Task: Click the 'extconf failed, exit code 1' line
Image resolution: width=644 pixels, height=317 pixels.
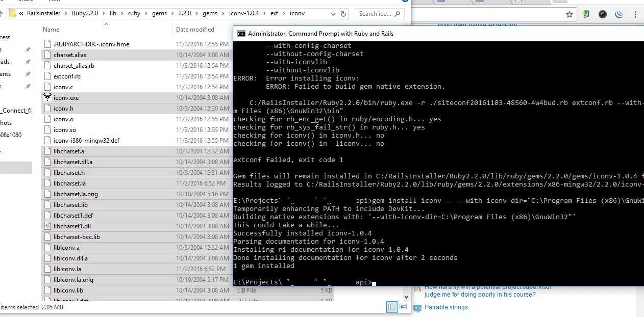Action: [x=288, y=160]
